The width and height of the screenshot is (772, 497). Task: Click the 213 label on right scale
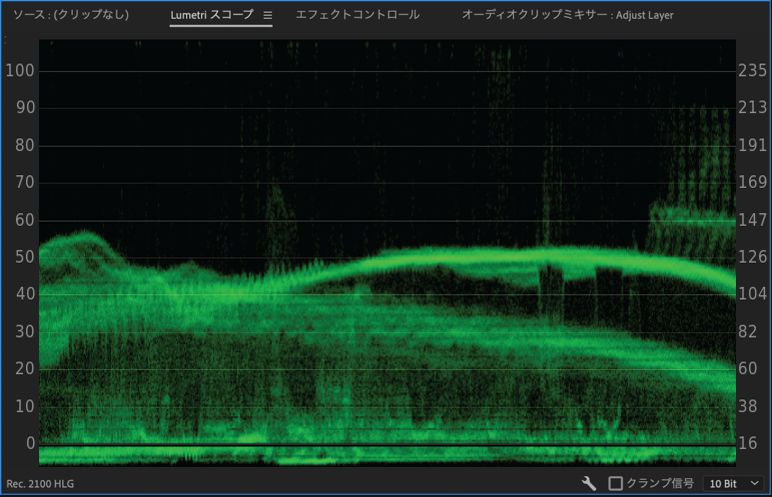752,107
